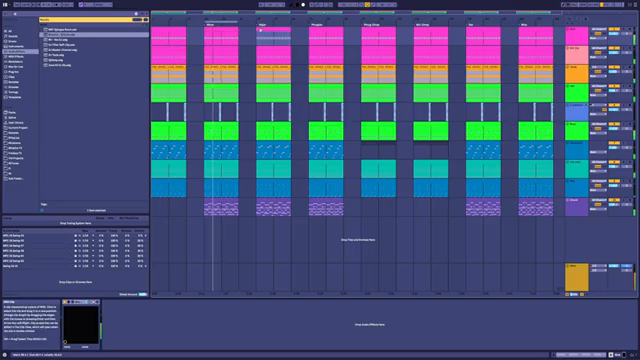Click the browser toggle icon at top-left corner
The height and width of the screenshot is (360, 640).
(5, 5)
